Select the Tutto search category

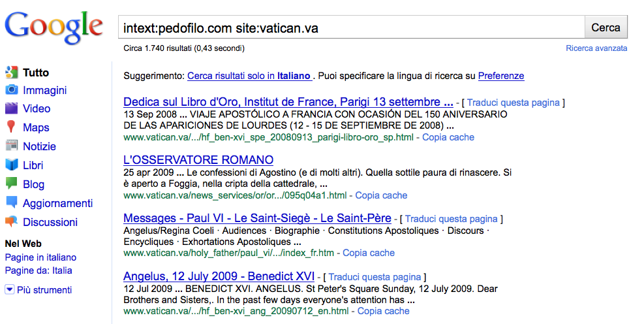point(35,73)
